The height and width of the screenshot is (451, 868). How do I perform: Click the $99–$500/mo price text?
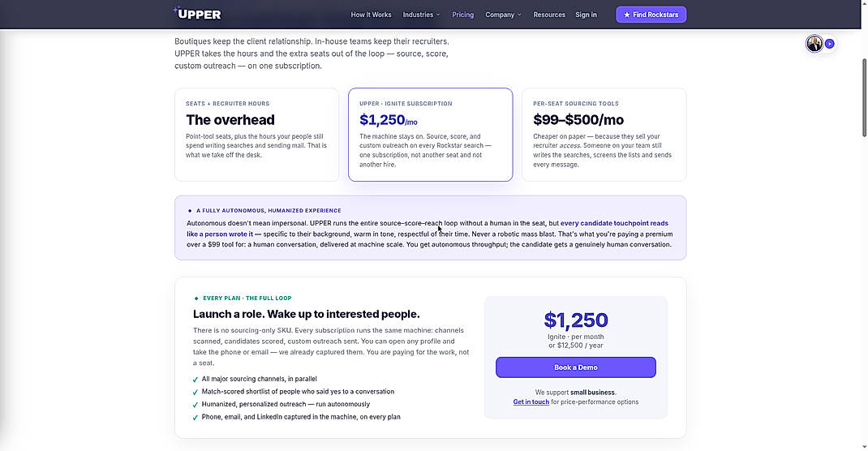(578, 120)
